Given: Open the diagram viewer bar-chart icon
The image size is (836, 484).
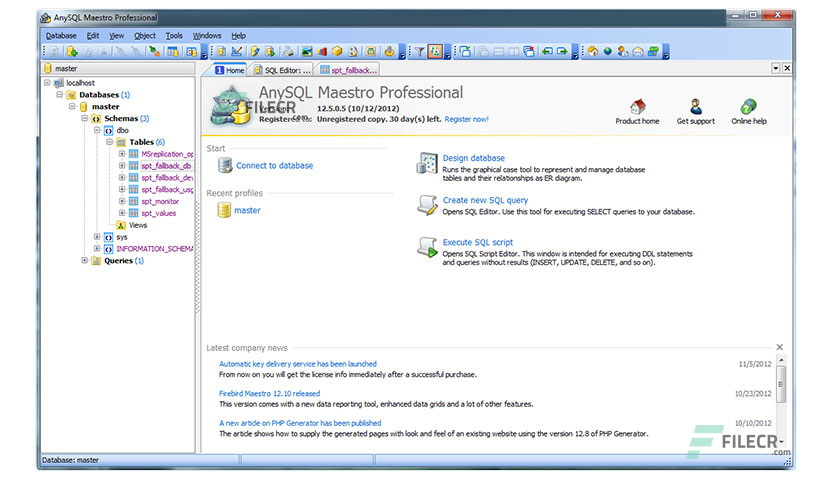Looking at the screenshot, I should pos(322,52).
